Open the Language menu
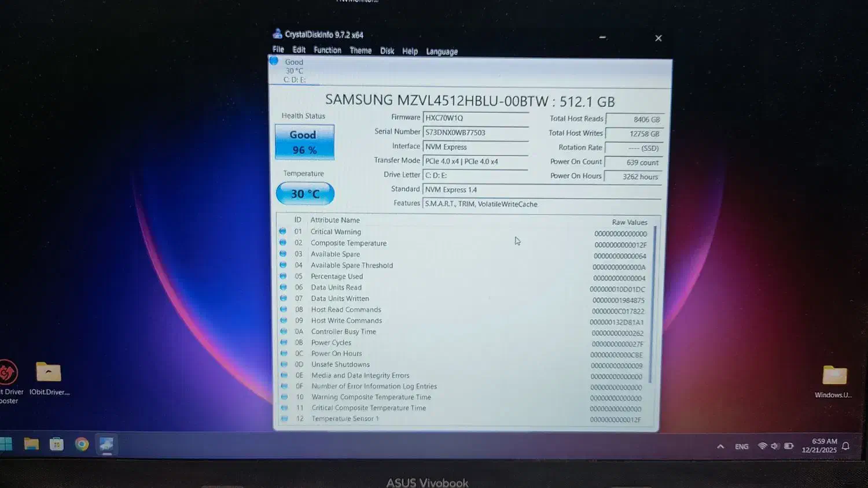This screenshot has width=868, height=488. point(442,51)
